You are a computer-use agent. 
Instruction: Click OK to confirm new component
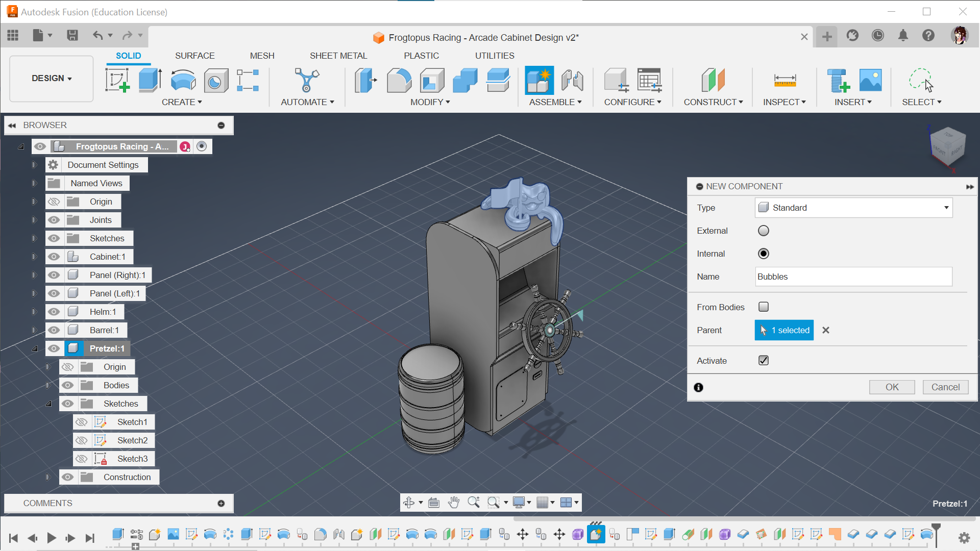tap(891, 386)
